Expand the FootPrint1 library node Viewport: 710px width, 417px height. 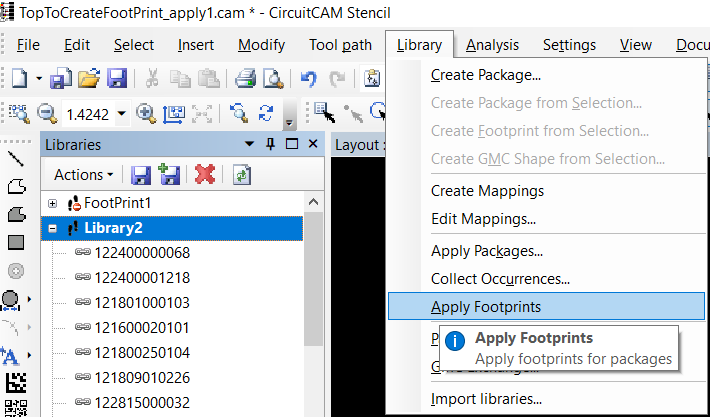[52, 203]
